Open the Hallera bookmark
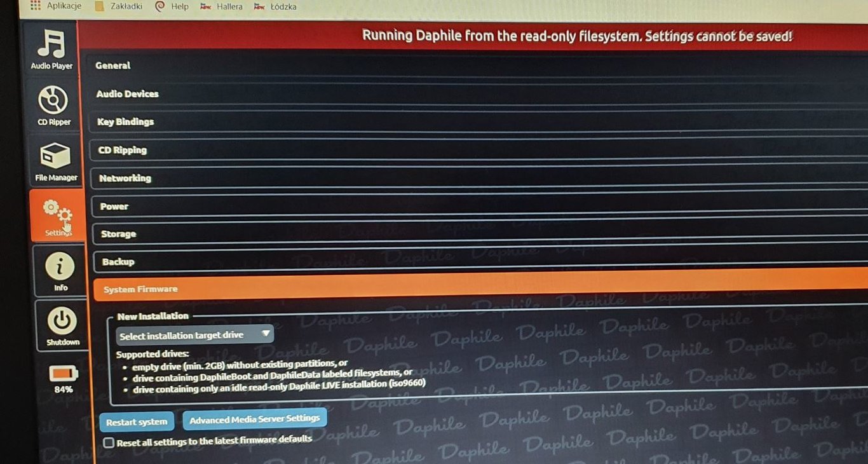Image resolution: width=868 pixels, height=464 pixels. (221, 6)
